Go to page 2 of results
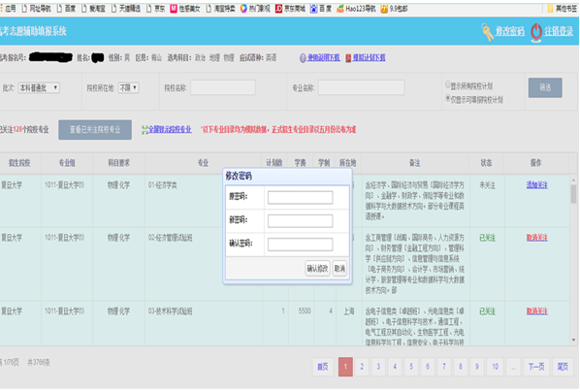 362,367
